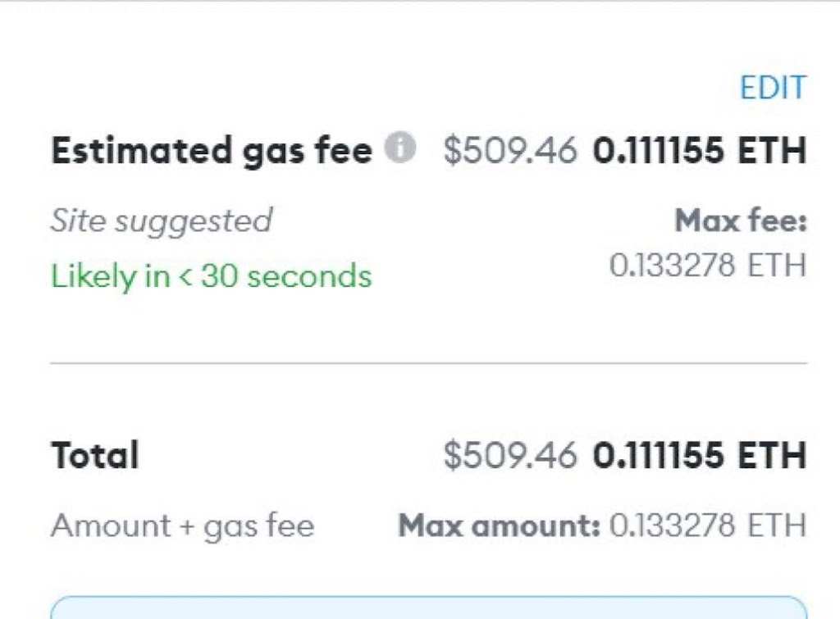
Task: Select the Site suggested text
Action: 162,221
